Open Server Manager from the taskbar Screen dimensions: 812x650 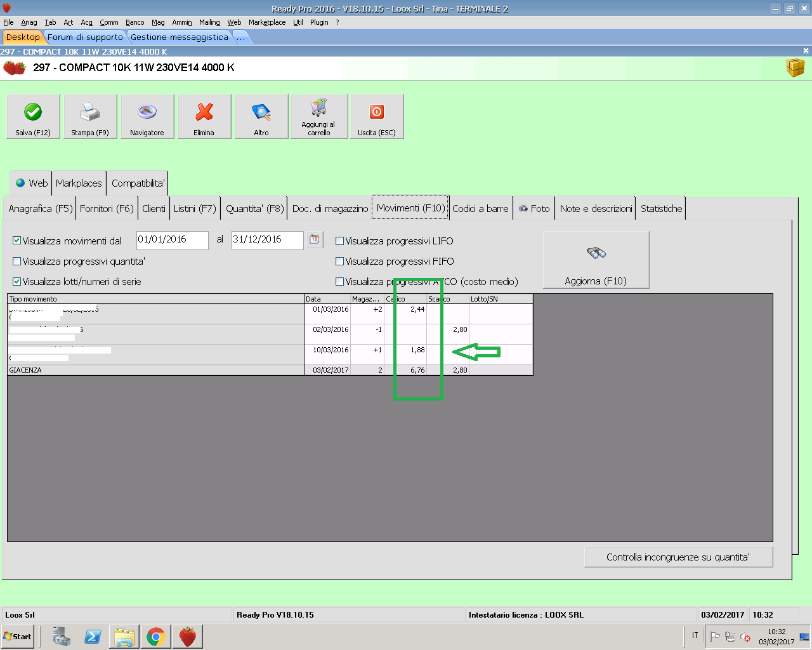[62, 636]
